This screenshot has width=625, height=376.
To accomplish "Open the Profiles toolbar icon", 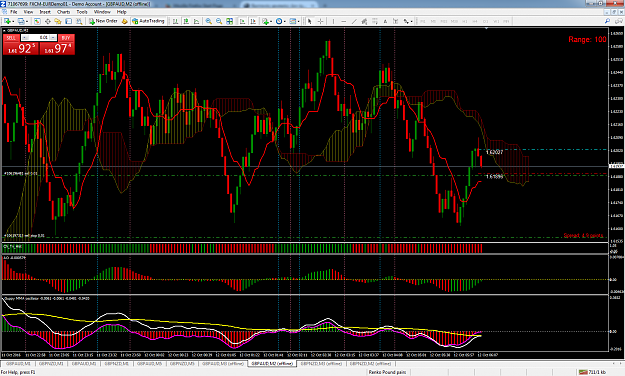I will click(x=22, y=21).
